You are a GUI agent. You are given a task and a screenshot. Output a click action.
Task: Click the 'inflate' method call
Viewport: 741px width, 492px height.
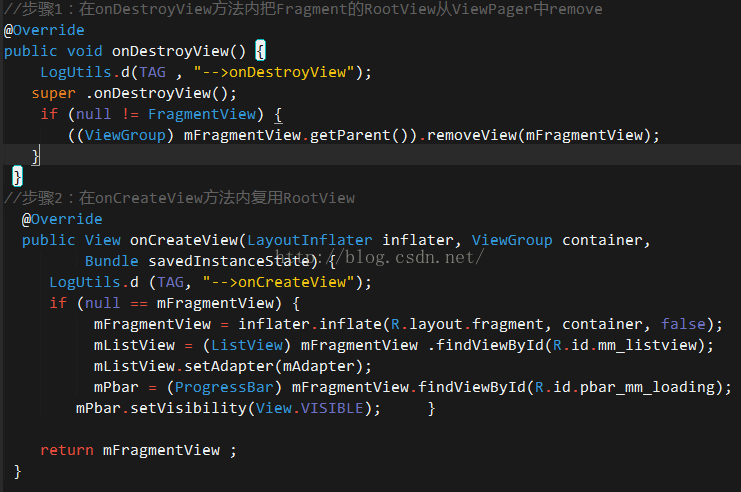(350, 324)
